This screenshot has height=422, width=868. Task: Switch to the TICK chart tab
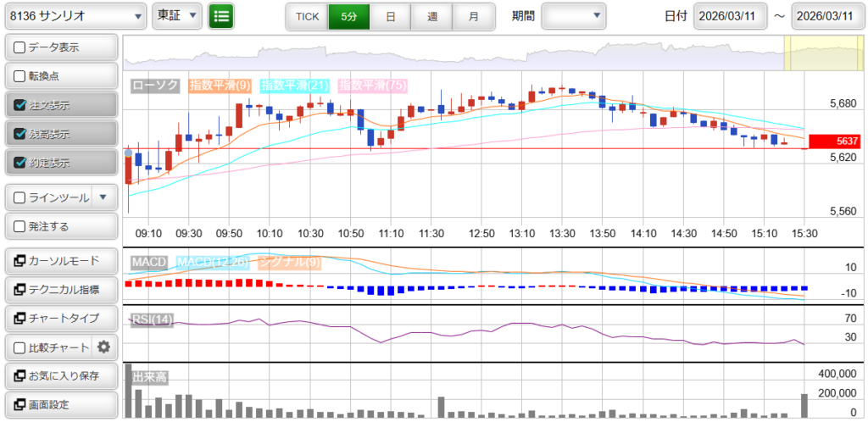(x=307, y=16)
